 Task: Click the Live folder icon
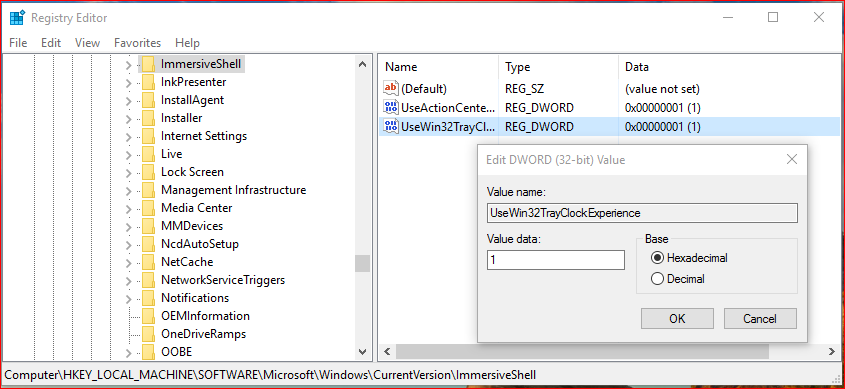coord(148,154)
